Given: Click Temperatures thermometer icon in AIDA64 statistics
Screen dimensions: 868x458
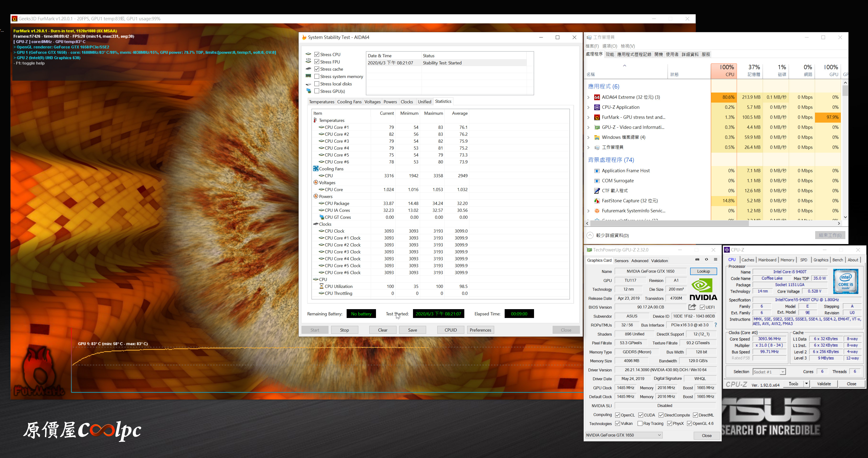Looking at the screenshot, I should pos(315,120).
